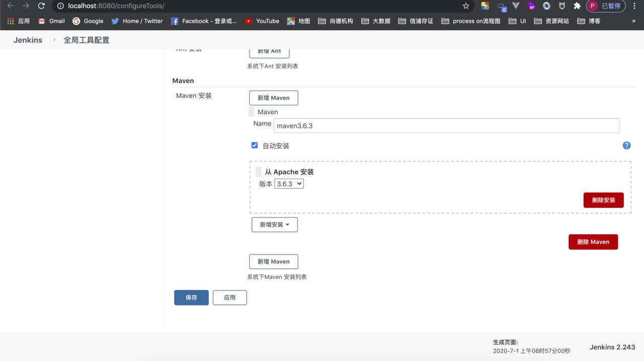Image resolution: width=644 pixels, height=361 pixels.
Task: Open the Home / Twitter bookmark
Action: coord(137,21)
